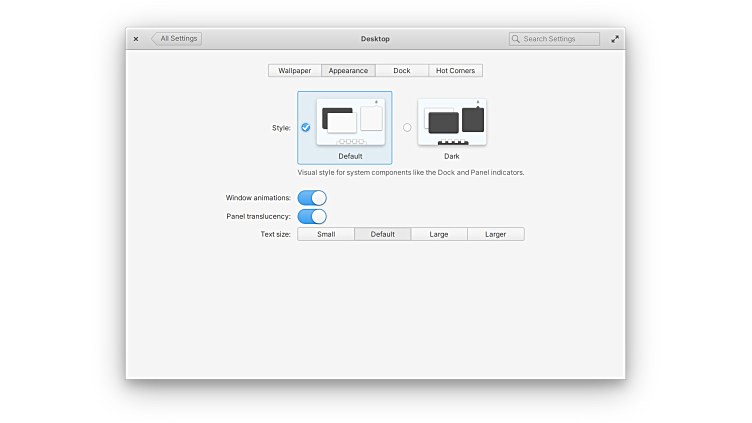Click the Dark style preview thumbnail
The image size is (752, 423).
click(x=452, y=122)
